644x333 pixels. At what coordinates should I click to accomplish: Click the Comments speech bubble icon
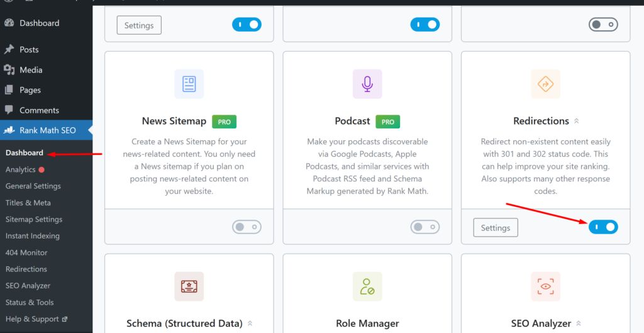pyautogui.click(x=9, y=110)
